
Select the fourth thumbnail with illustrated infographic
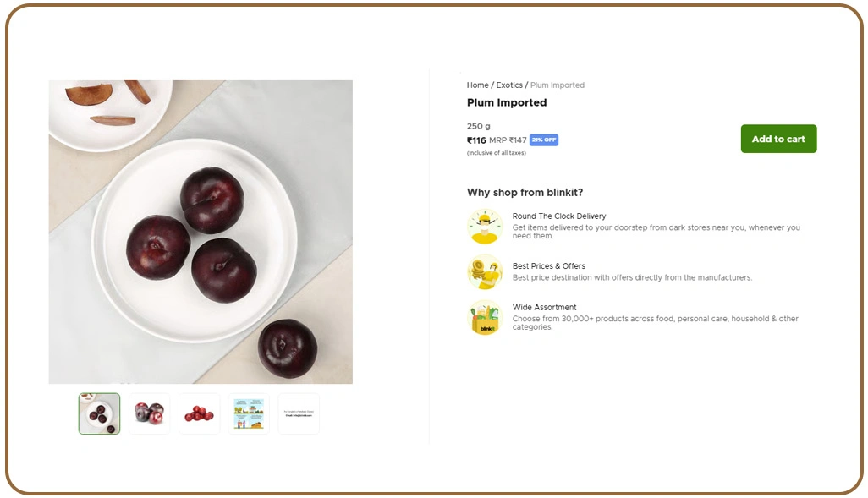coord(249,413)
